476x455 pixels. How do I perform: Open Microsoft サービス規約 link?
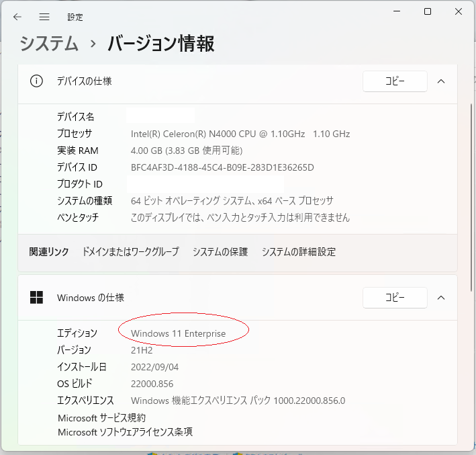pyautogui.click(x=101, y=418)
